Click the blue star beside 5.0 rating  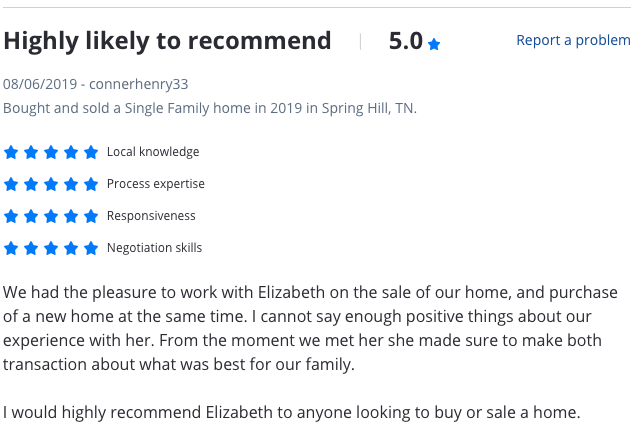click(x=434, y=44)
